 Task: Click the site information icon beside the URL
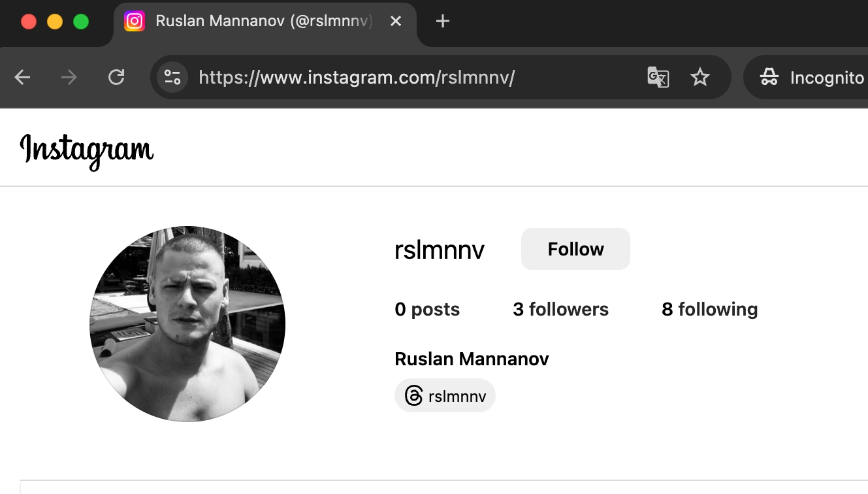pyautogui.click(x=171, y=77)
